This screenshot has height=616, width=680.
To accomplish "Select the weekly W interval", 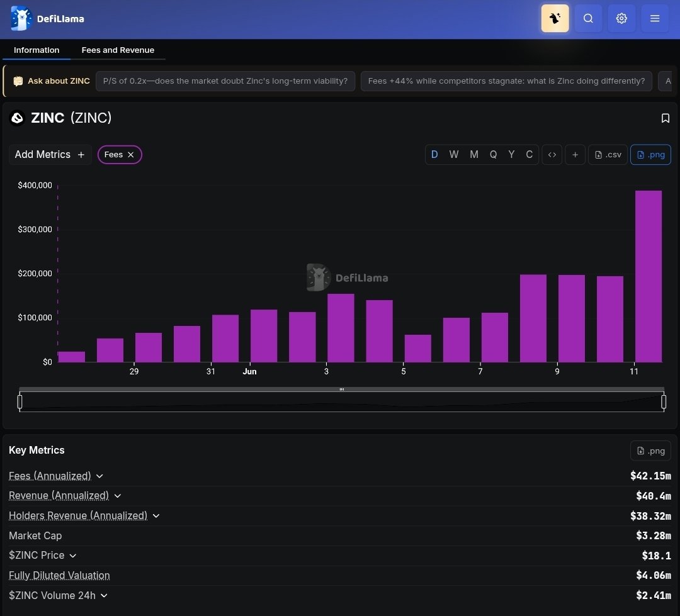I will coord(453,155).
